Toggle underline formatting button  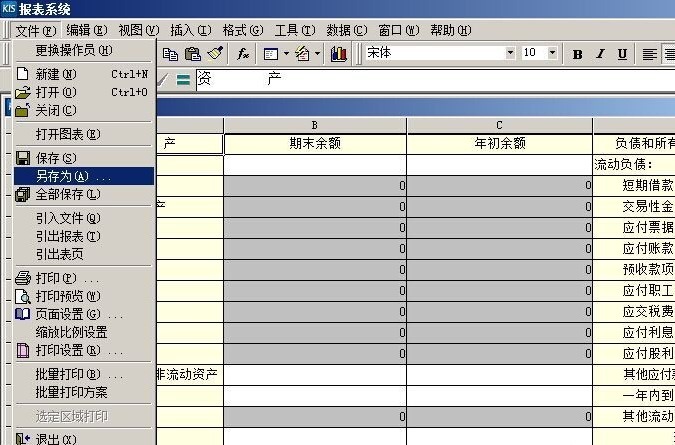tap(622, 54)
